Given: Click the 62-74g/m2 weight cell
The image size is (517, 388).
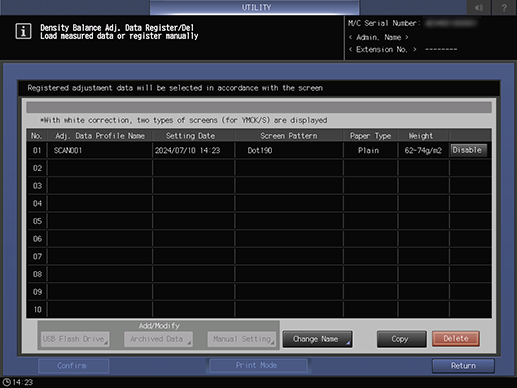Looking at the screenshot, I should tap(423, 150).
